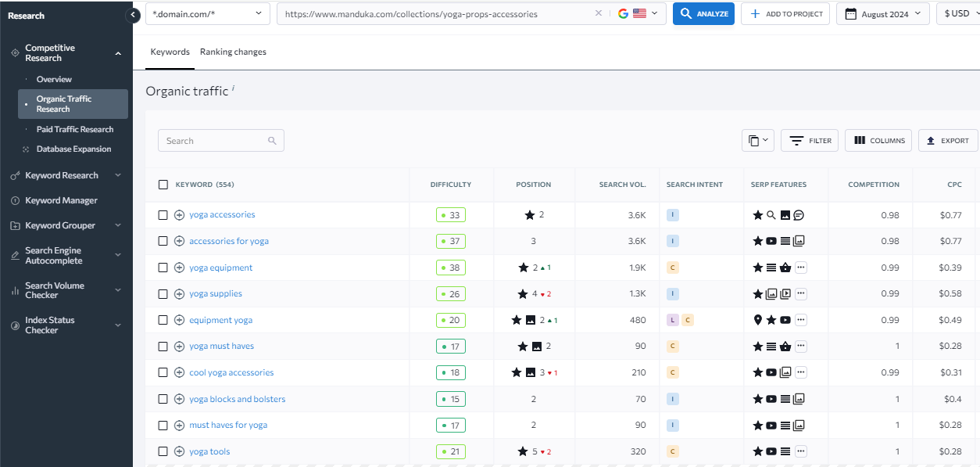Screen dimensions: 980x467
Task: Click the Competitive Research sidebar icon
Action: 15,53
